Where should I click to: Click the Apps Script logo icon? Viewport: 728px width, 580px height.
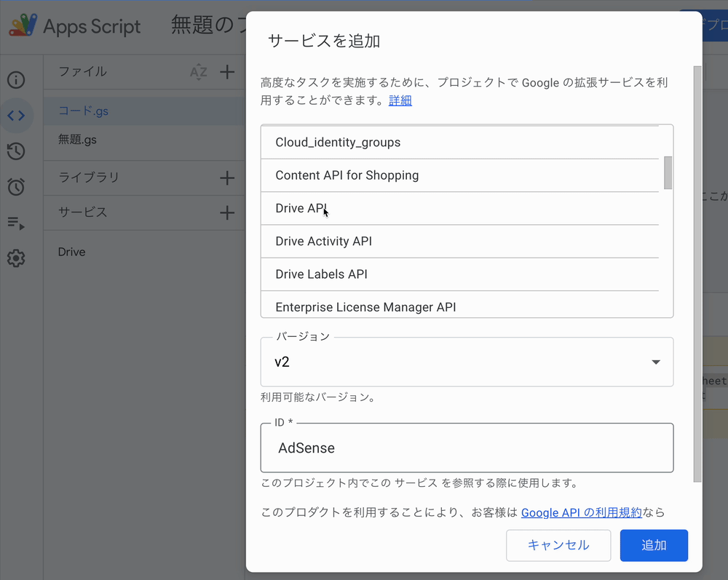(x=23, y=25)
